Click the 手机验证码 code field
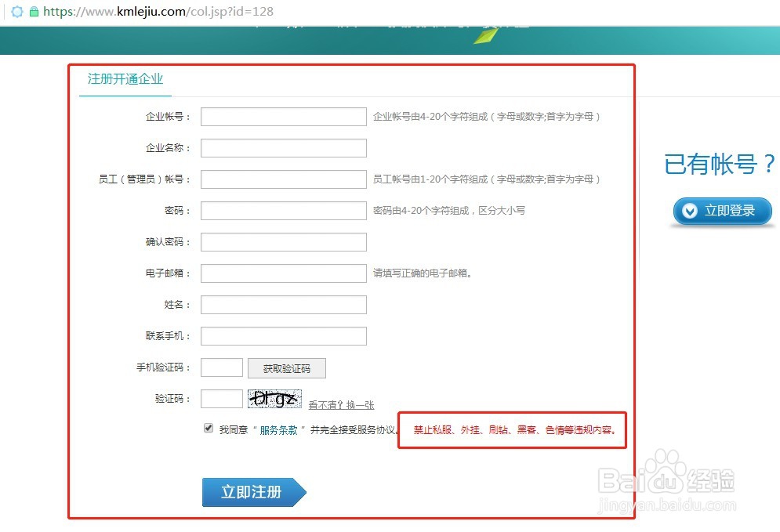The image size is (780, 532). 222,367
